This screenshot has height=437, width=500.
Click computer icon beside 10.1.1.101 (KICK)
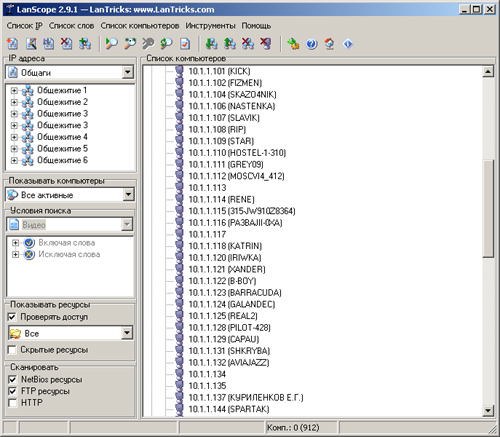point(179,71)
